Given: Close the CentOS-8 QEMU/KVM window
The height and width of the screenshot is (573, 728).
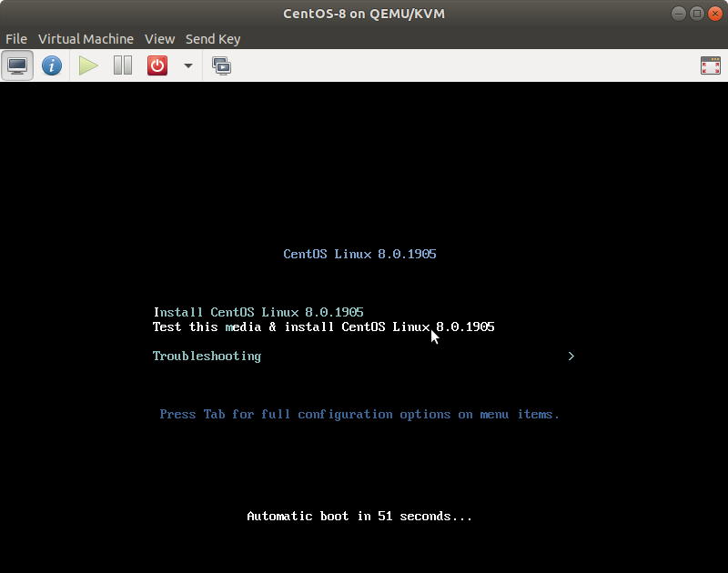Looking at the screenshot, I should tap(715, 14).
